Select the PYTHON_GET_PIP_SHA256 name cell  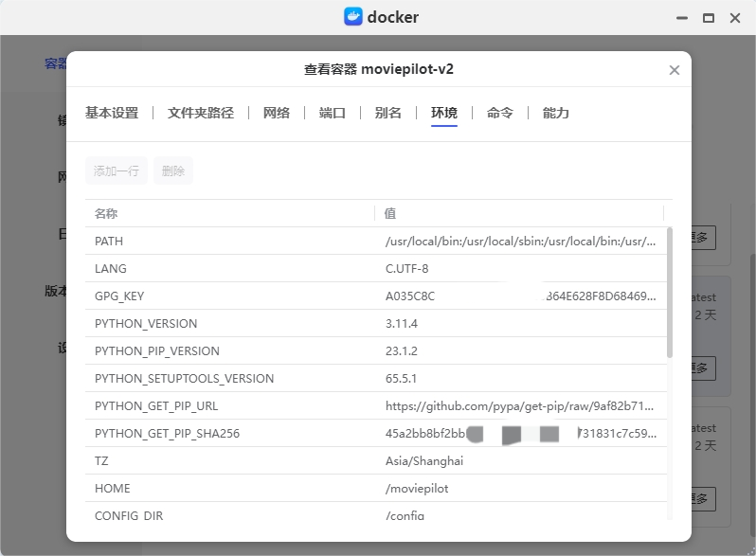[x=167, y=434]
